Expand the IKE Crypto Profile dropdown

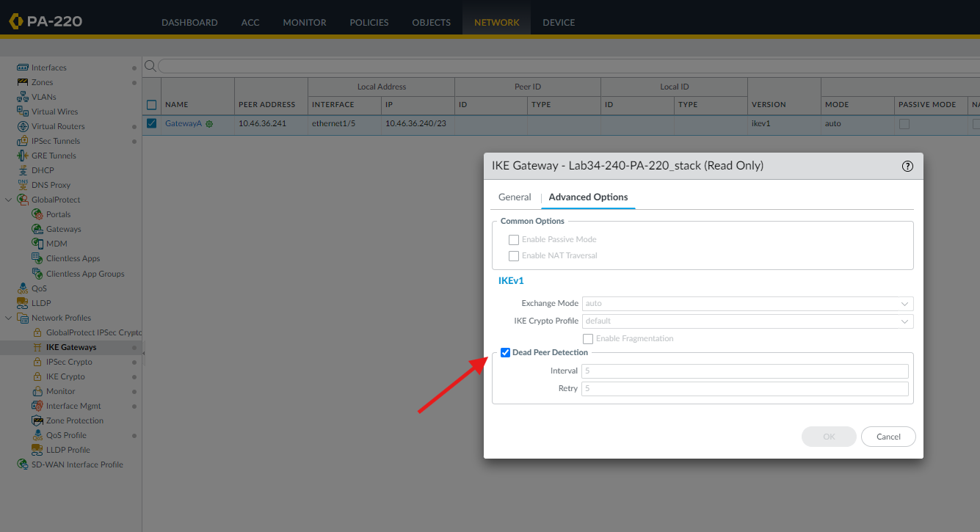pyautogui.click(x=747, y=321)
